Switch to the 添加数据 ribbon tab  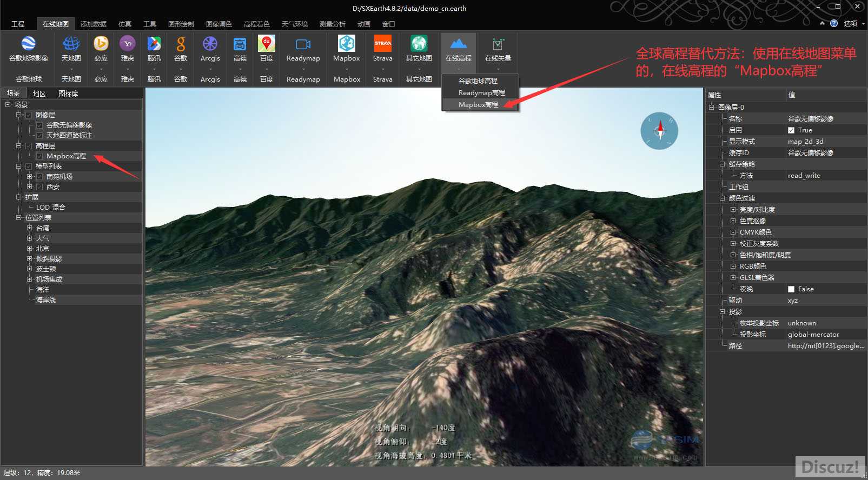(94, 24)
